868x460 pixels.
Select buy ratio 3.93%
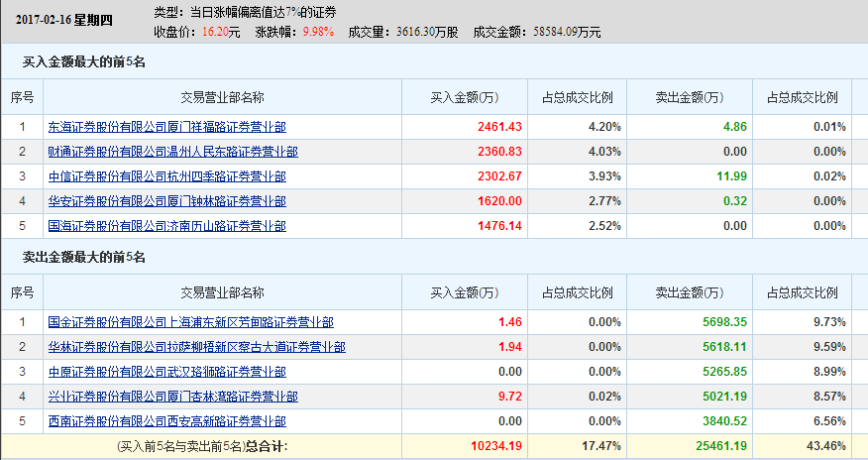[604, 176]
